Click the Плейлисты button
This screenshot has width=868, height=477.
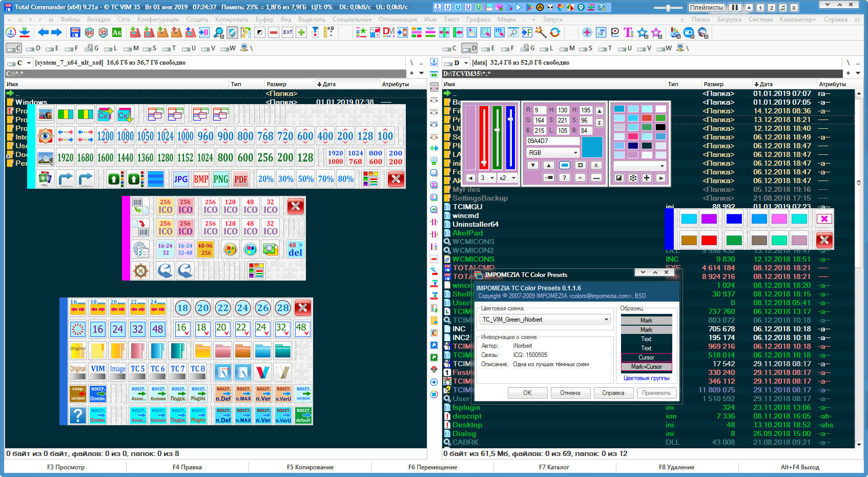[707, 7]
